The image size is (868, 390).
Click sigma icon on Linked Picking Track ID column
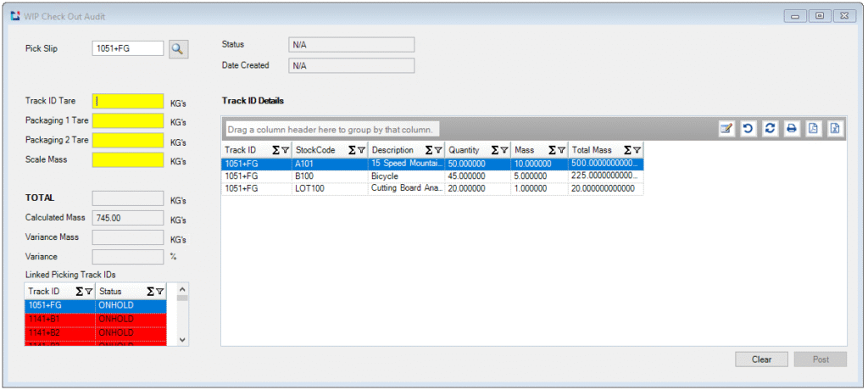[x=79, y=292]
